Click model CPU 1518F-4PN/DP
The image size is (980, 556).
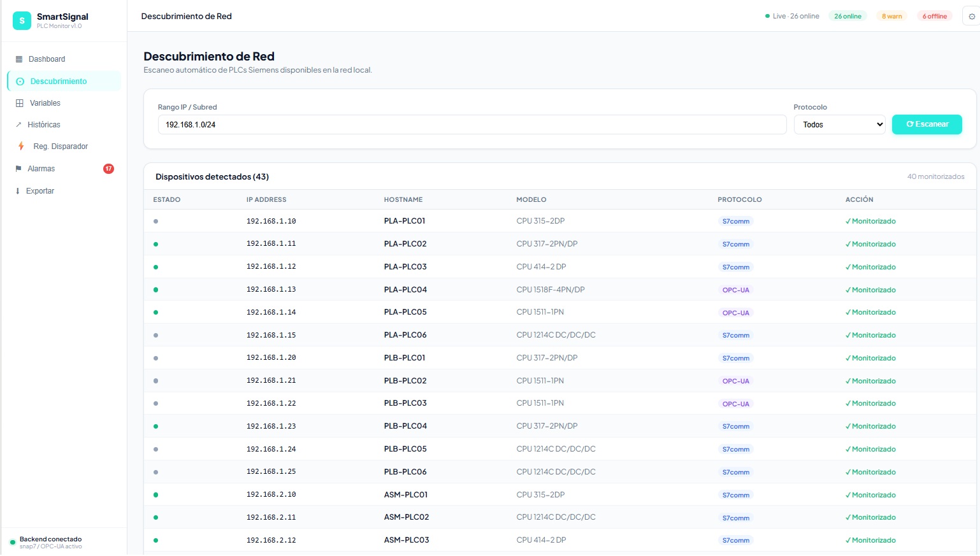tap(551, 290)
